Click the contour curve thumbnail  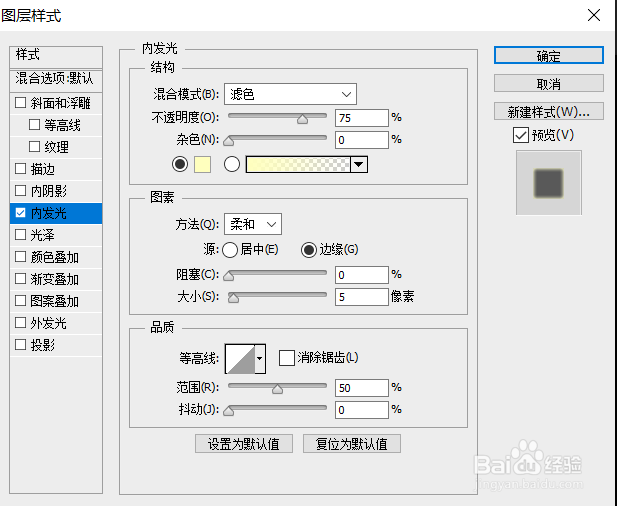(x=240, y=358)
